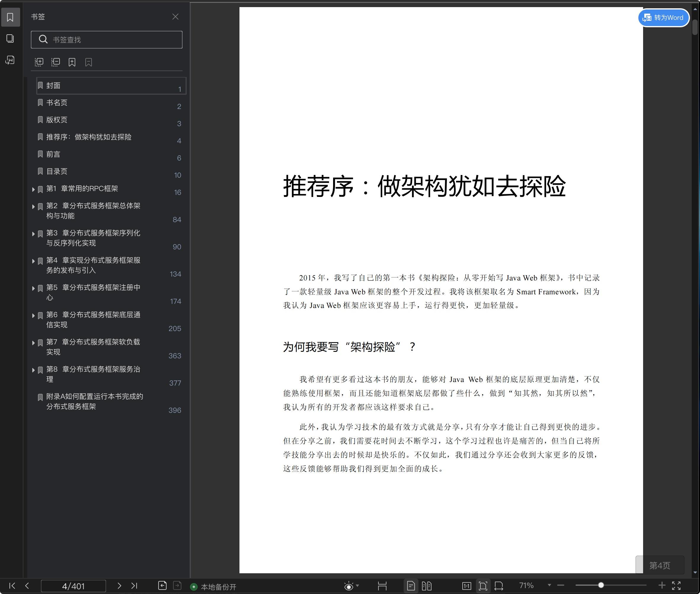The image size is (700, 594).
Task: Expand 第2章分布式服务框架总体架构与功能 bookmark
Action: pyautogui.click(x=33, y=207)
